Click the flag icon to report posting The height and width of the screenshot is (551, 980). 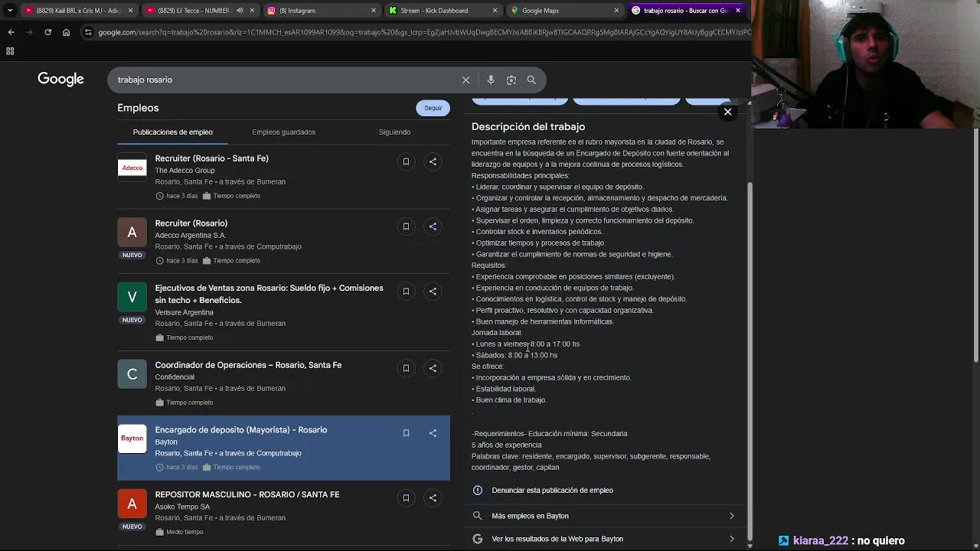[478, 491]
